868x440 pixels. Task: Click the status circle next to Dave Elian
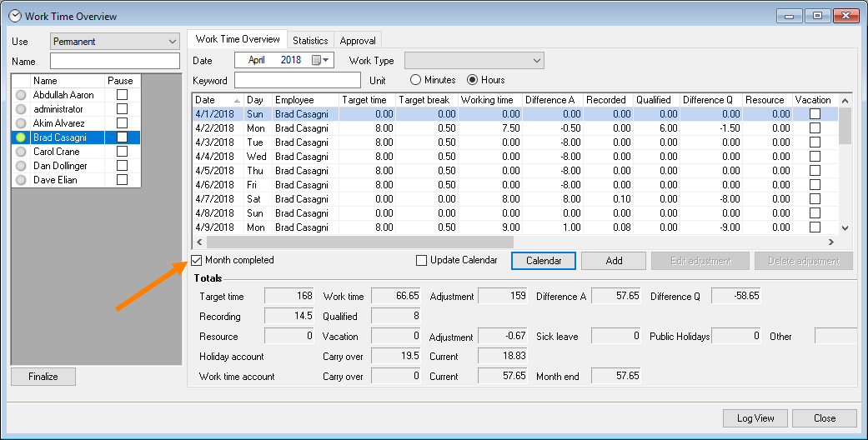pyautogui.click(x=21, y=180)
